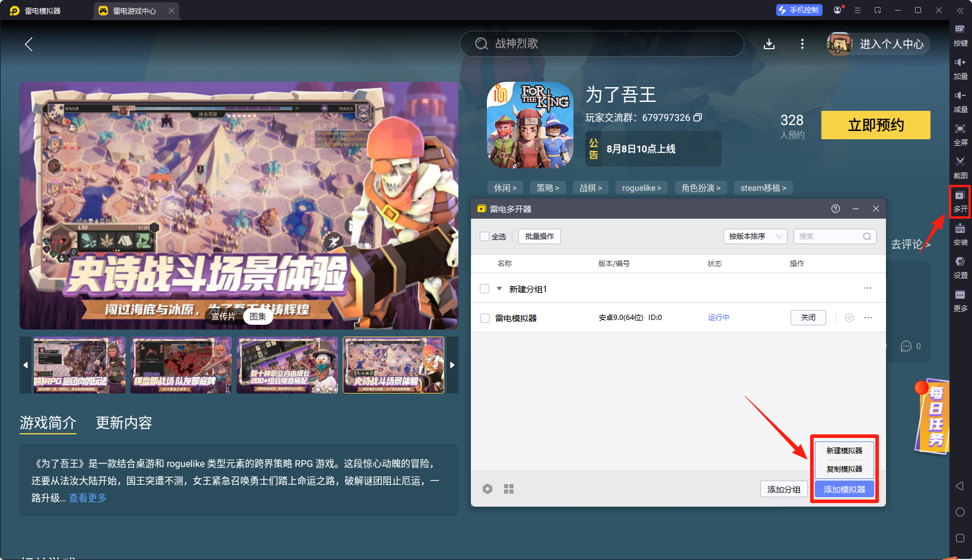Check the 全选 select-all checkbox
Screen dimensions: 972x560
pyautogui.click(x=485, y=236)
